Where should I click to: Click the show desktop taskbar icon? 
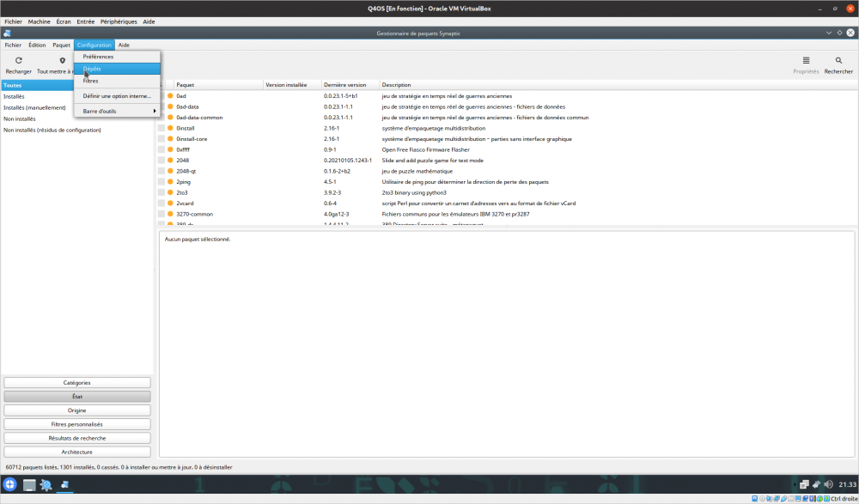29,485
